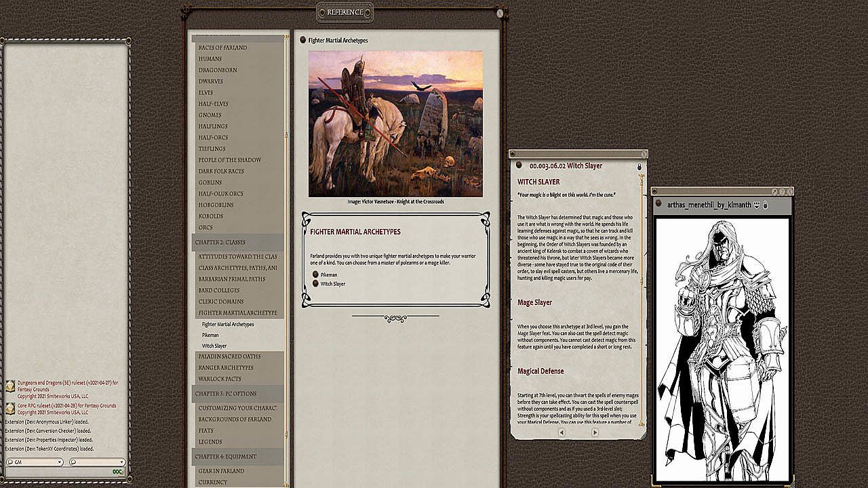Click the link bullet beside the Fighter Martial Archetypes header
Image resolution: width=868 pixels, height=488 pixels.
[x=302, y=40]
